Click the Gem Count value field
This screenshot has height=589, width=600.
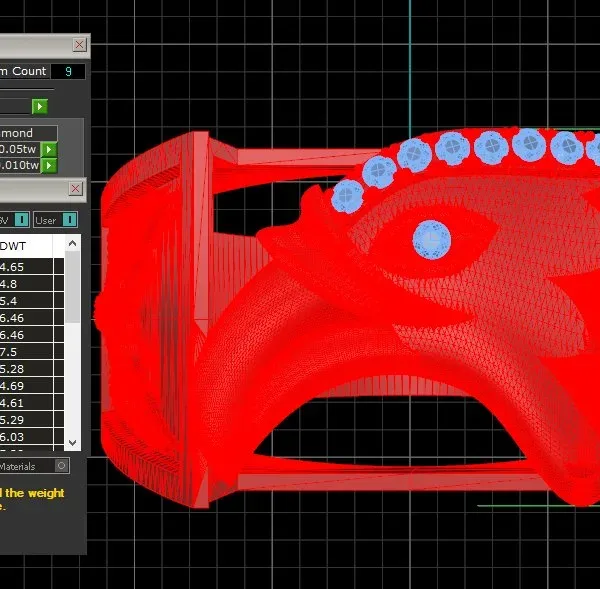(x=68, y=71)
